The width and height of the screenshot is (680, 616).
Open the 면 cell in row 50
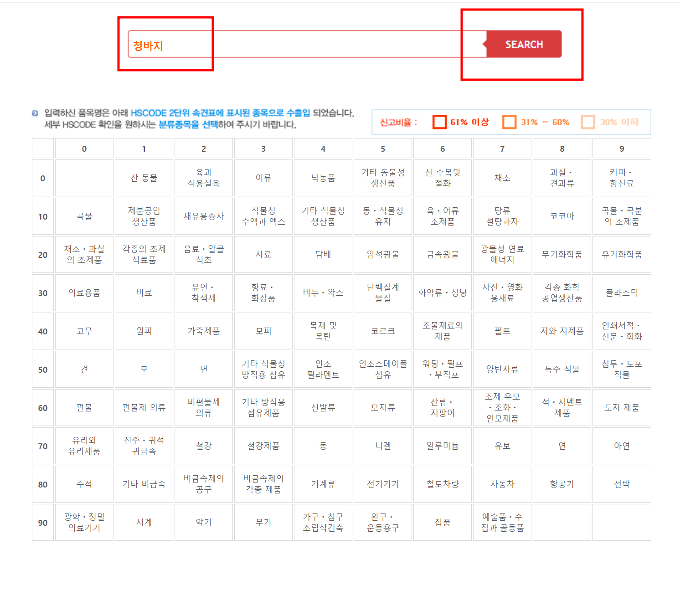tap(204, 370)
